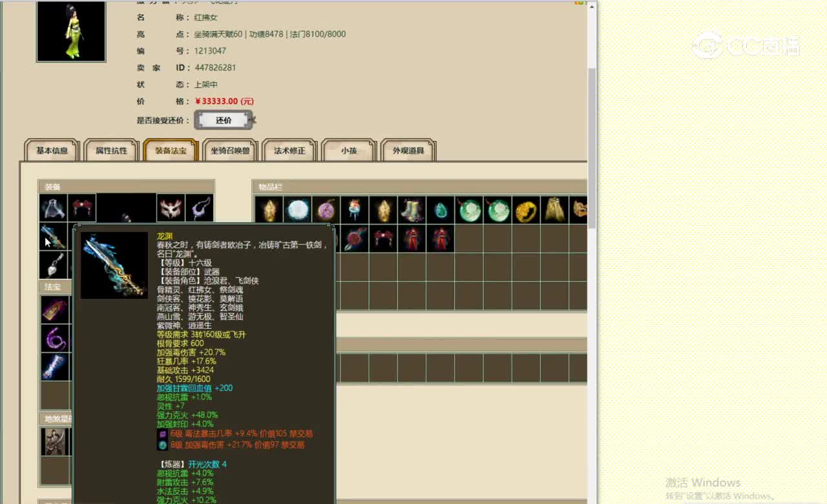Click the 开光次数 4 text

[207, 465]
